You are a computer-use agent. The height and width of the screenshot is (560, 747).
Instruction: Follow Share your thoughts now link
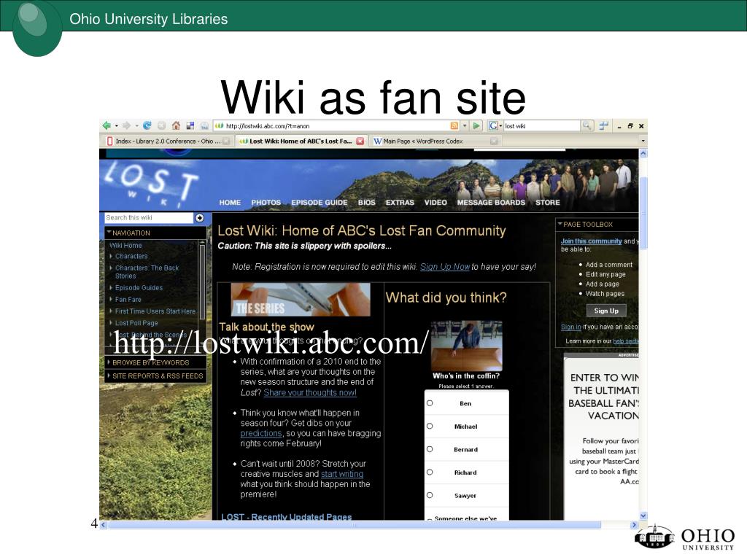tap(309, 392)
